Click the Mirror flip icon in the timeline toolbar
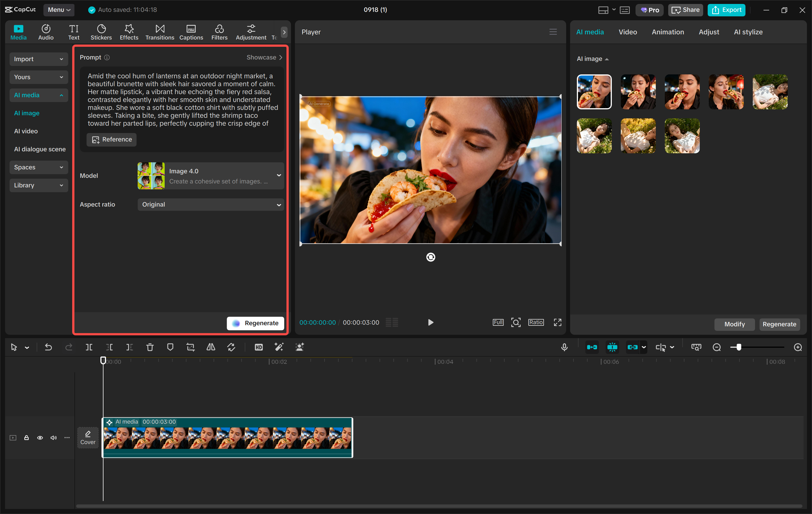The width and height of the screenshot is (812, 514). coord(210,347)
